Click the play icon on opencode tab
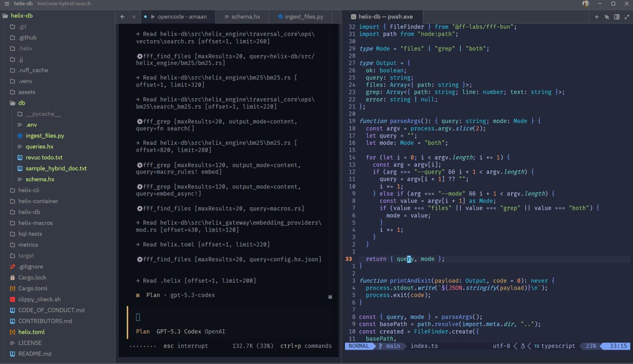The height and width of the screenshot is (364, 633). tap(153, 16)
